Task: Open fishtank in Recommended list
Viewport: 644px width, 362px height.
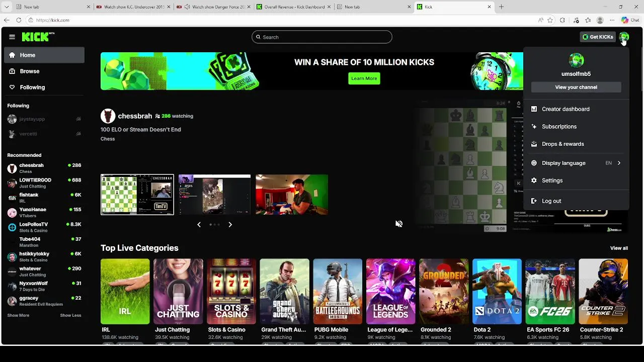Action: [44, 198]
